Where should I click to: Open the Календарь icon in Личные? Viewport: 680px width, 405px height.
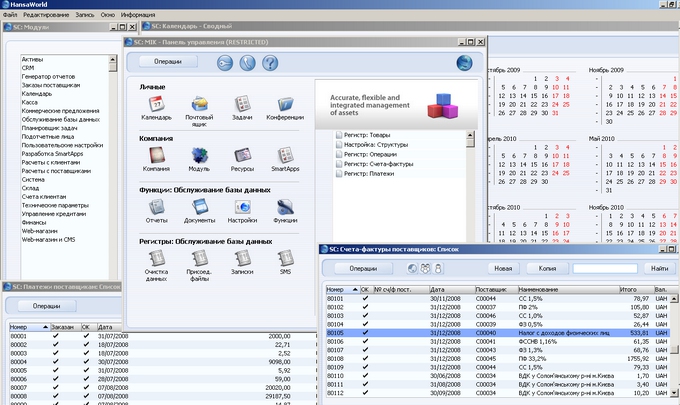[155, 103]
